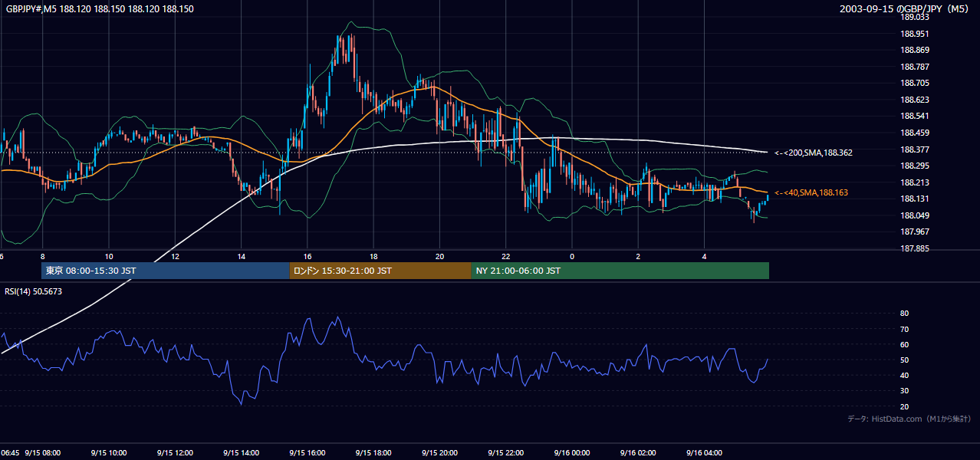This screenshot has width=980, height=460.
Task: Click price axis value 188.459
Action: point(914,133)
